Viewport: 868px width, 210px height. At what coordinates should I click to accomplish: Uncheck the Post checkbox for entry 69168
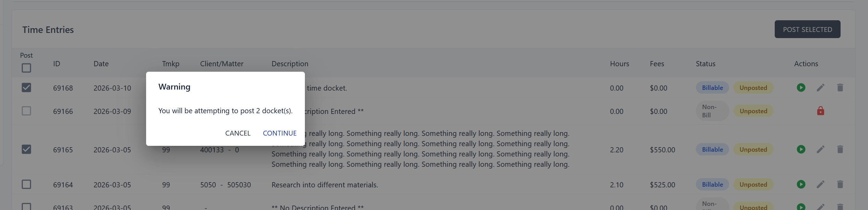point(26,88)
